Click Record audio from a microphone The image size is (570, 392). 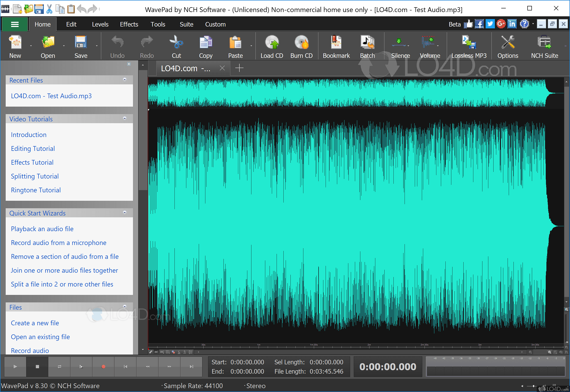(x=59, y=243)
